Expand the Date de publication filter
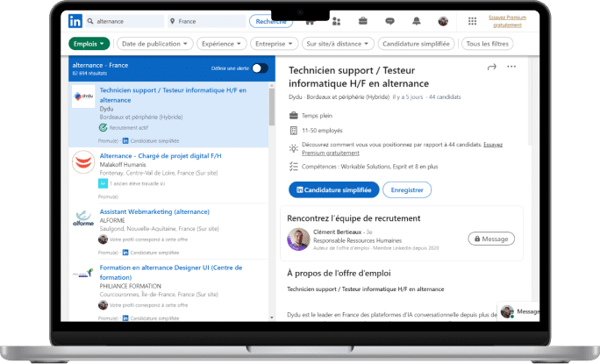The width and height of the screenshot is (600, 364). coord(154,44)
